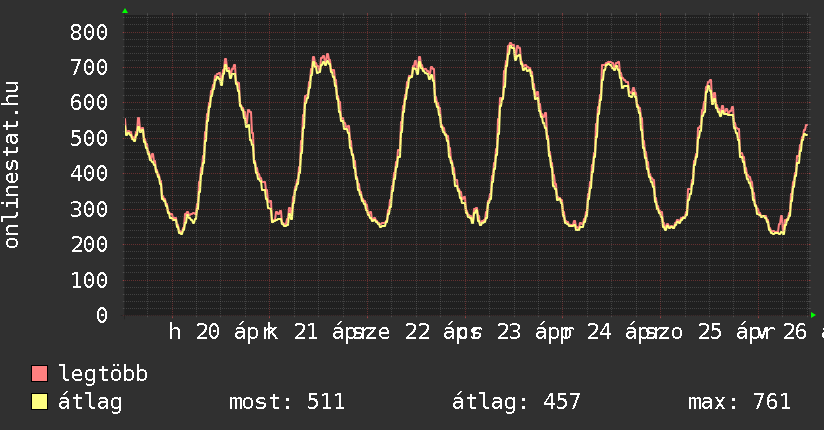Click the 300 y-axis label
Screen dimensions: 824x430
pos(88,209)
